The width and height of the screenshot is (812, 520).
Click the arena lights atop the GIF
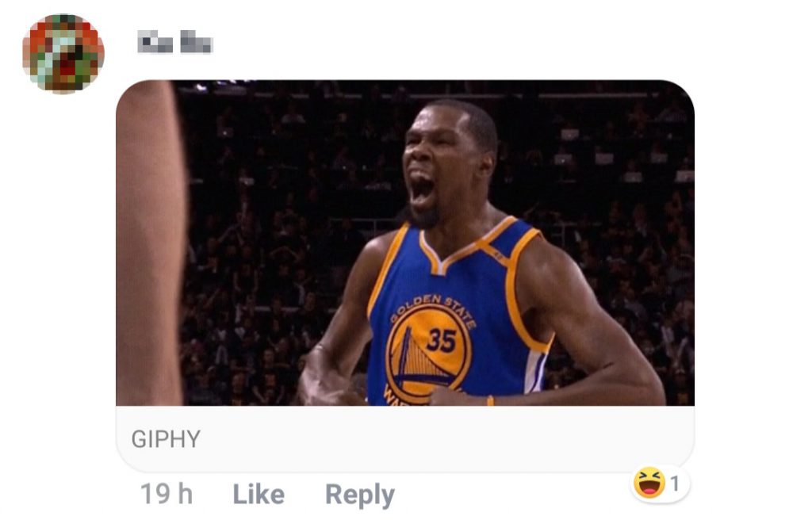[223, 85]
